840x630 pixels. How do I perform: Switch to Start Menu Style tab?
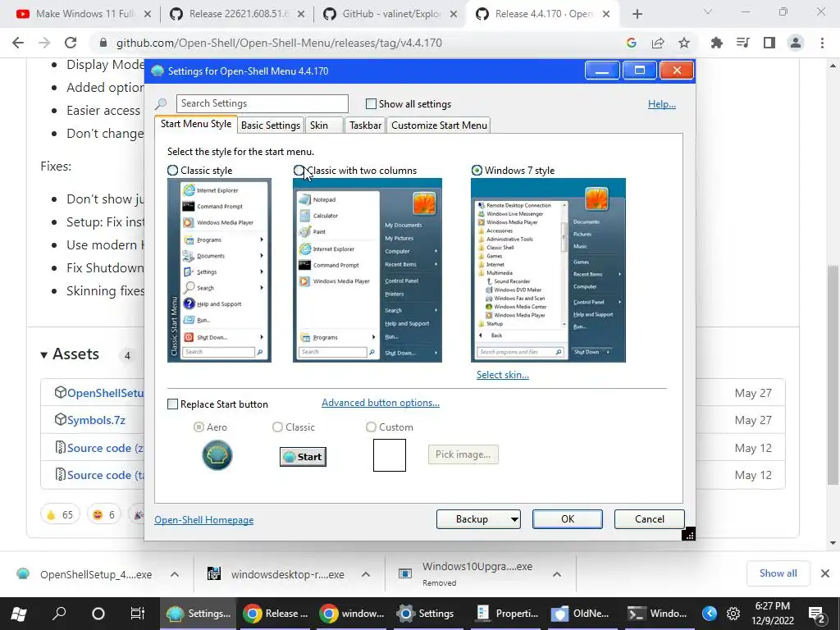click(x=196, y=124)
